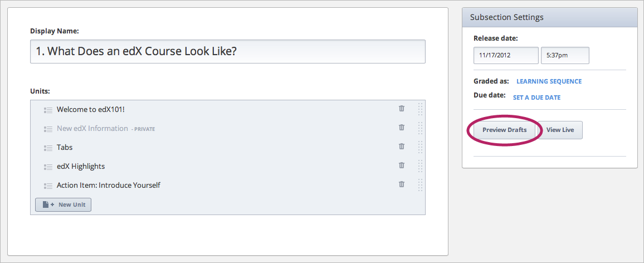The image size is (644, 263).
Task: Click the Preview Drafts button
Action: (504, 130)
